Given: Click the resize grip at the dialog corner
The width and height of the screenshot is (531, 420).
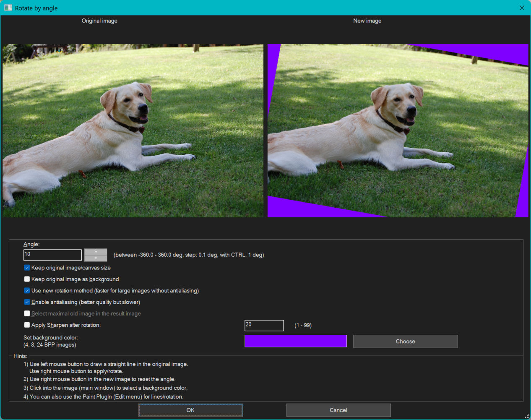Looking at the screenshot, I should pyautogui.click(x=527, y=416).
